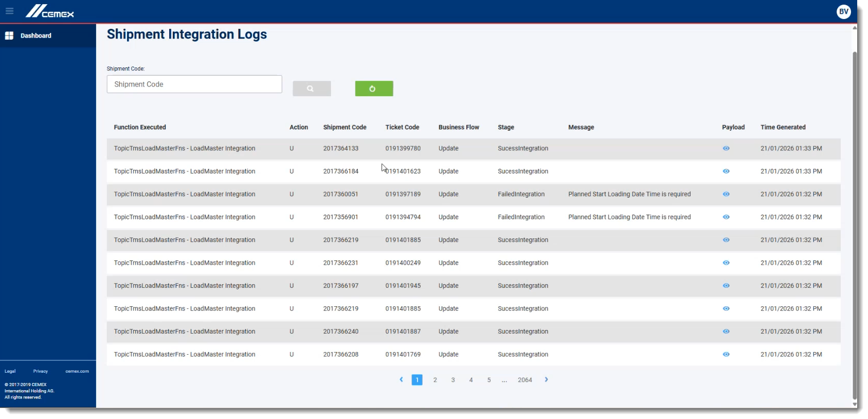Click the scroll down arrow of scrollbar

click(855, 405)
